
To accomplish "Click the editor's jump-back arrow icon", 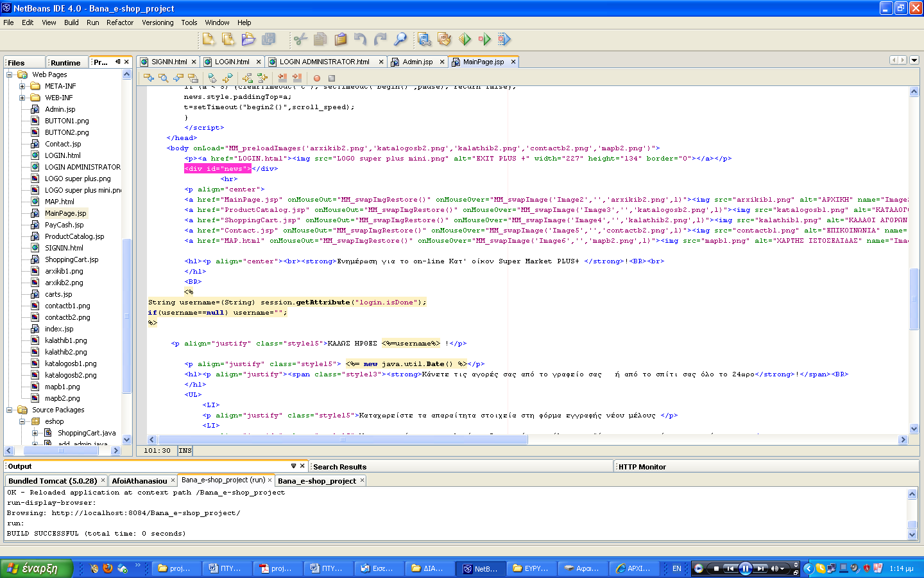I will click(x=149, y=78).
